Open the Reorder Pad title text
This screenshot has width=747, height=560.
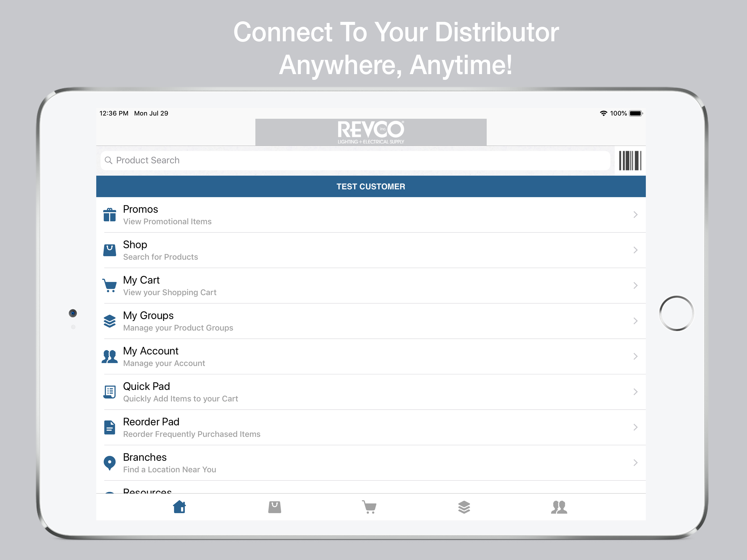pyautogui.click(x=151, y=422)
